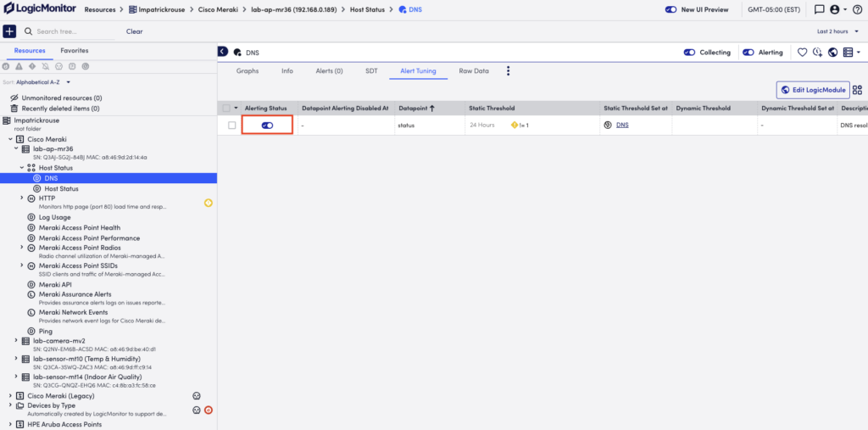868x430 pixels.
Task: Click the trash icon by Recently deleted items
Action: click(x=15, y=109)
